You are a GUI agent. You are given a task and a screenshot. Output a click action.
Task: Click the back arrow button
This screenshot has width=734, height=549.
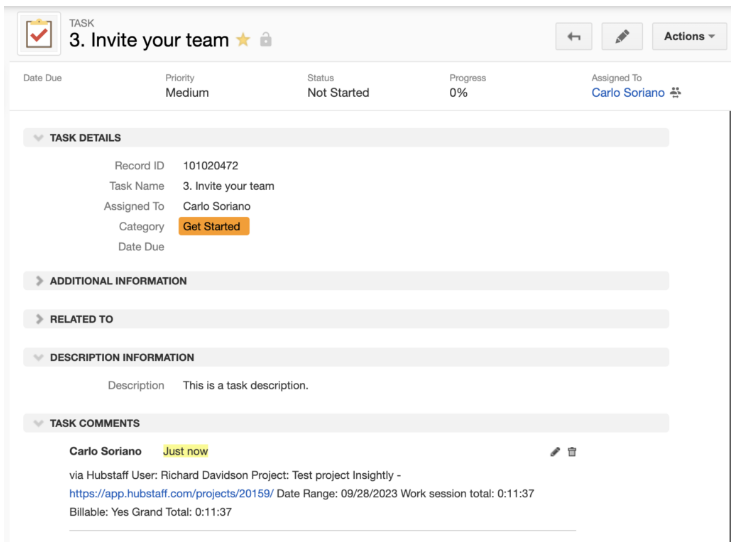click(574, 37)
